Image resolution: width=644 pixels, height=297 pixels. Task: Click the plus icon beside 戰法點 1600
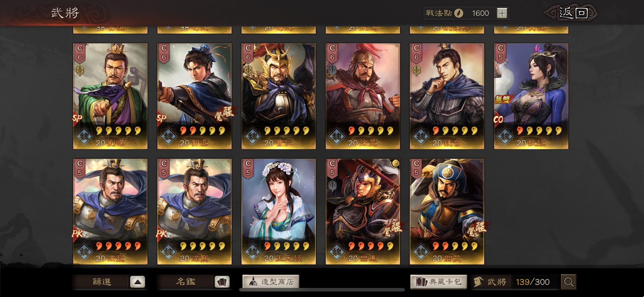[x=502, y=13]
